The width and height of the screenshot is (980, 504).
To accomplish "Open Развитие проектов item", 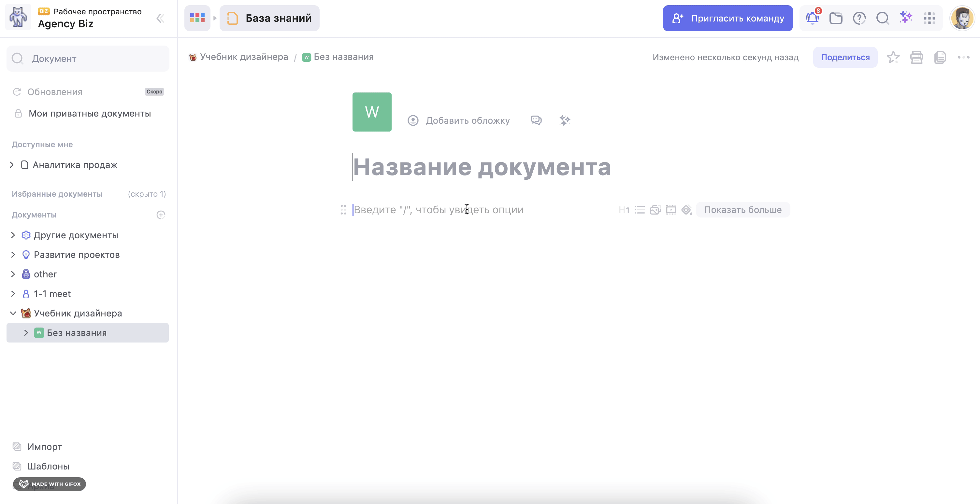I will click(77, 255).
